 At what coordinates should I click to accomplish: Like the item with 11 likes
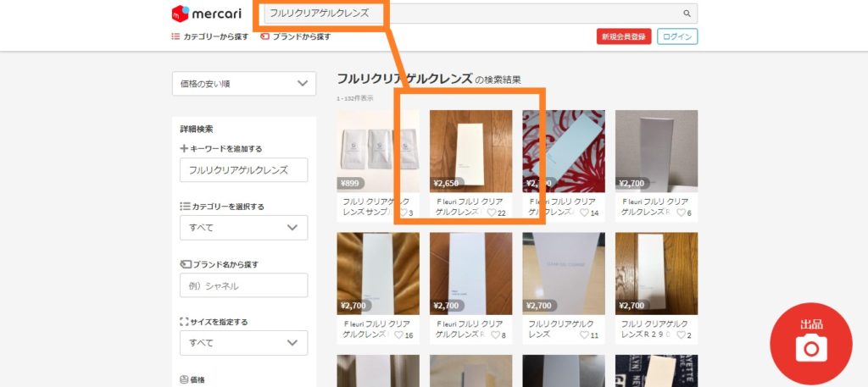585,335
